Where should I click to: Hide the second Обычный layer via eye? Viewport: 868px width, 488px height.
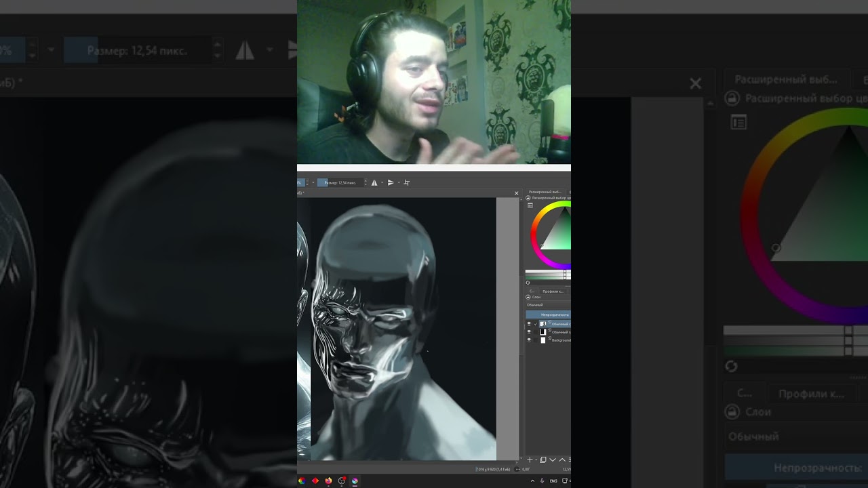(x=529, y=332)
